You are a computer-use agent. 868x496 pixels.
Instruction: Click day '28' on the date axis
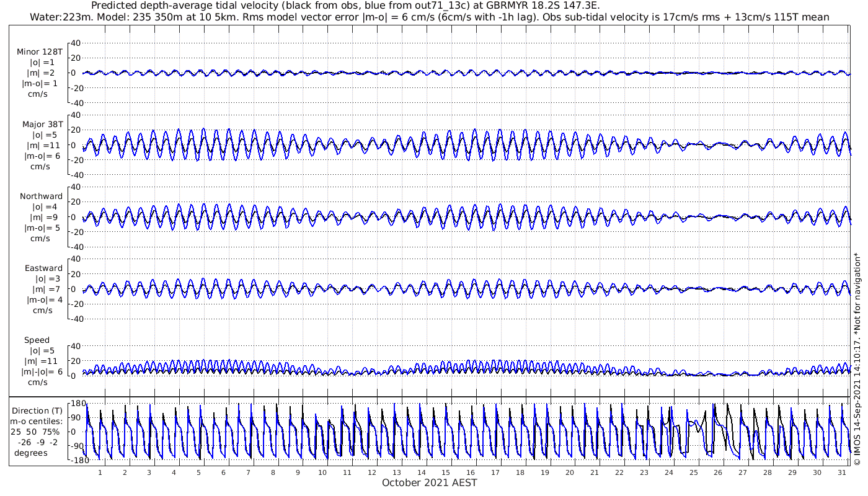pos(768,472)
